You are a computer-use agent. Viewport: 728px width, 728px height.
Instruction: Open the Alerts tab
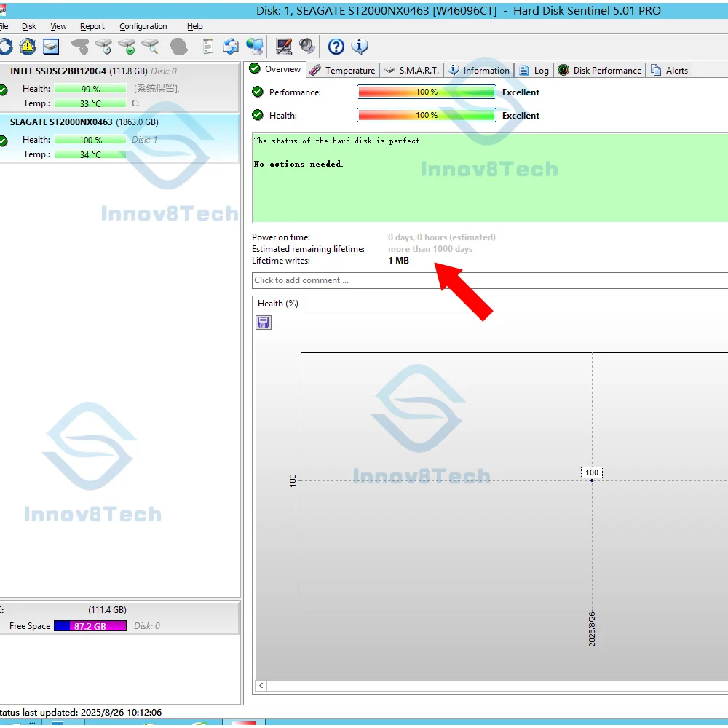click(669, 71)
